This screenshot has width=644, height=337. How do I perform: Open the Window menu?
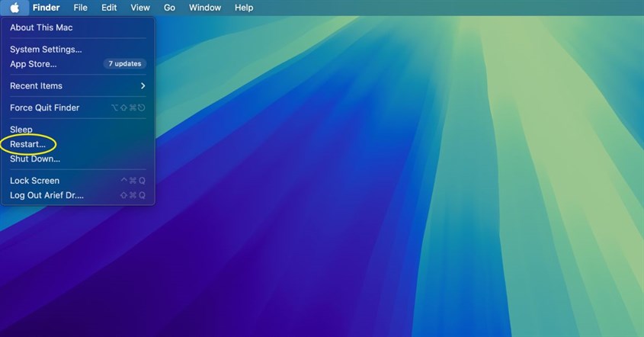(204, 8)
